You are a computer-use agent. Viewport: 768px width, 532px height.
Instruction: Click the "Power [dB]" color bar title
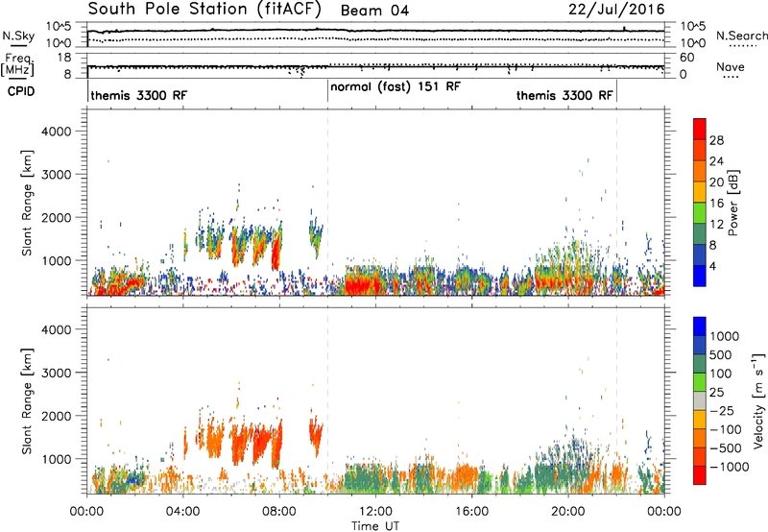[733, 203]
